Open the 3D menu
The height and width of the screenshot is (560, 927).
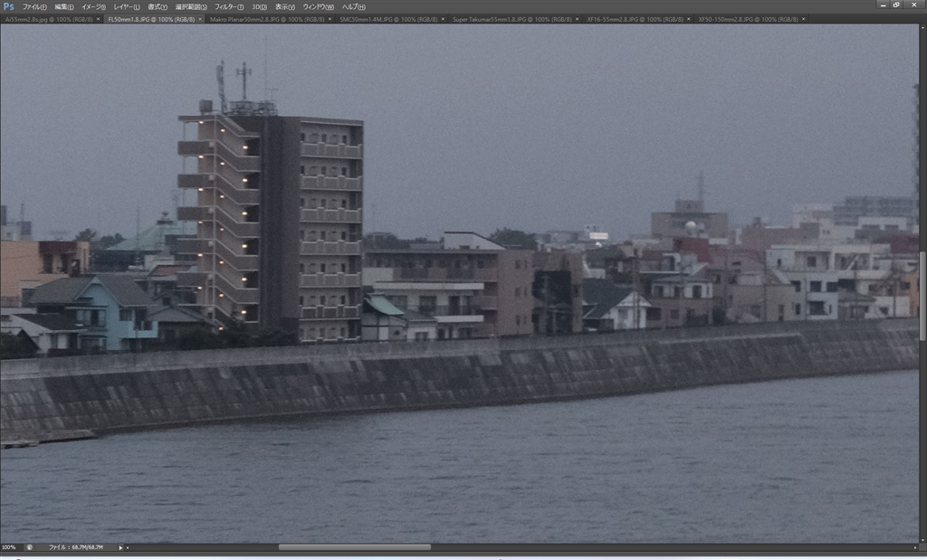[259, 7]
